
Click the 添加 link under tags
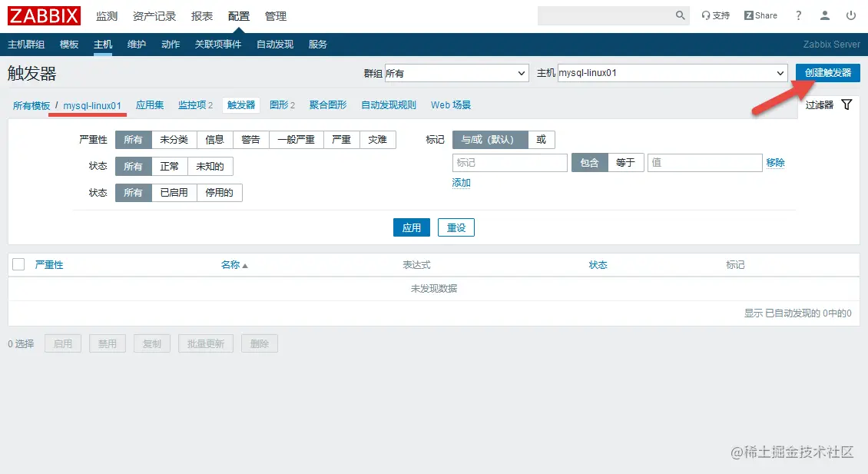coord(461,182)
